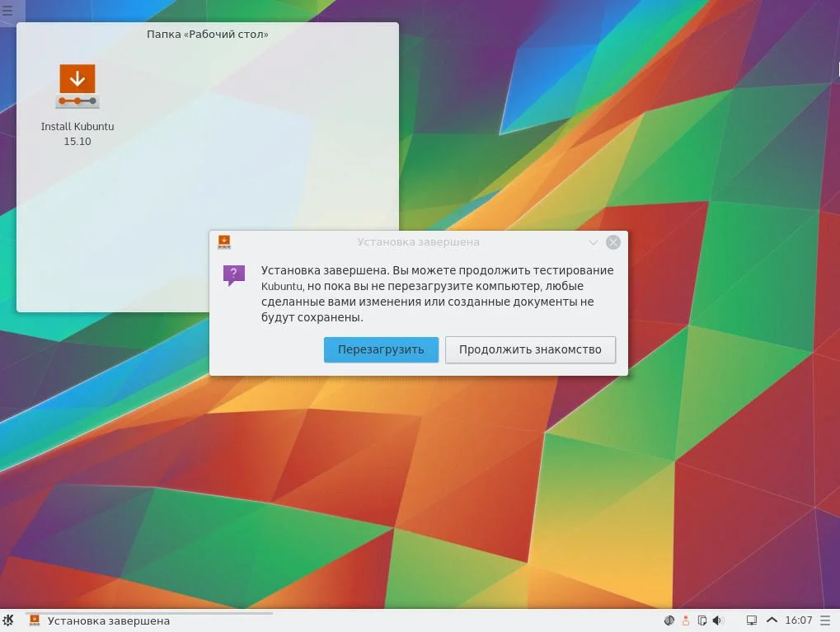Click the purple question mark icon
This screenshot has width=840, height=632.
pos(233,275)
